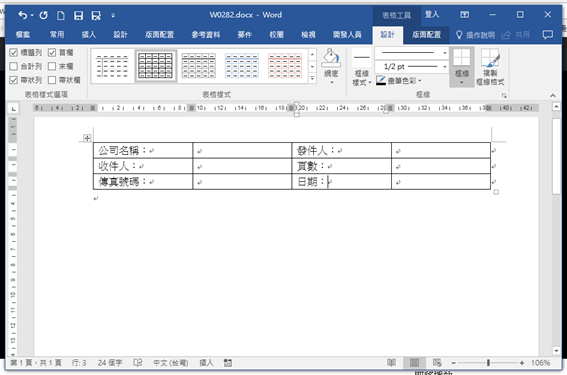Switch to Read Mode view icon
This screenshot has height=375, width=567.
click(391, 362)
